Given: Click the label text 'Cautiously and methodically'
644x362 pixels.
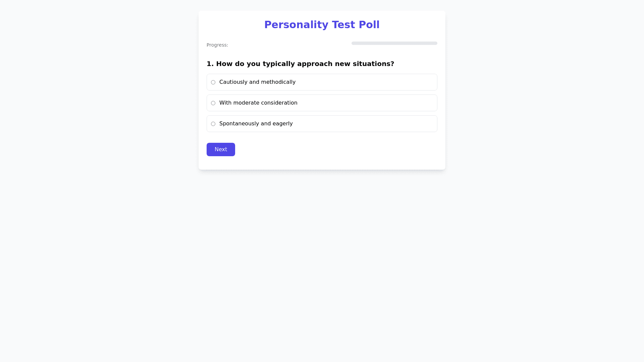Looking at the screenshot, I should pos(257,82).
